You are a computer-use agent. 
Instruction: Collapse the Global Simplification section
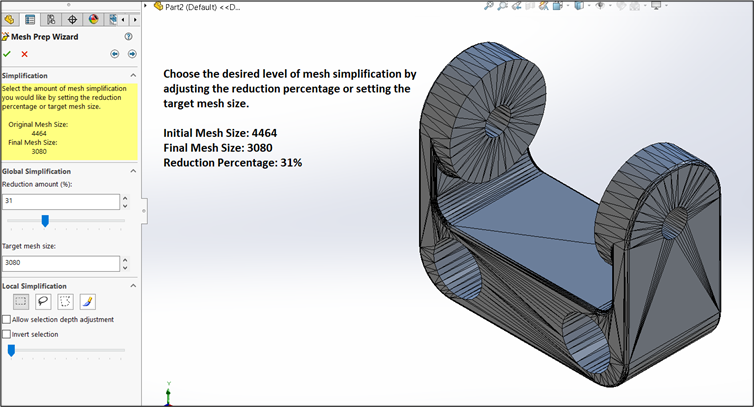133,171
